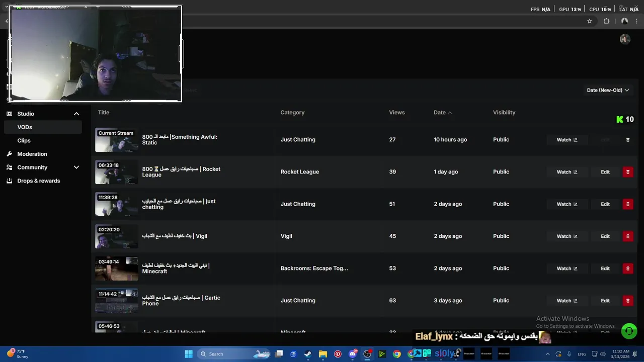Open File Explorer from the taskbar

tap(323, 354)
